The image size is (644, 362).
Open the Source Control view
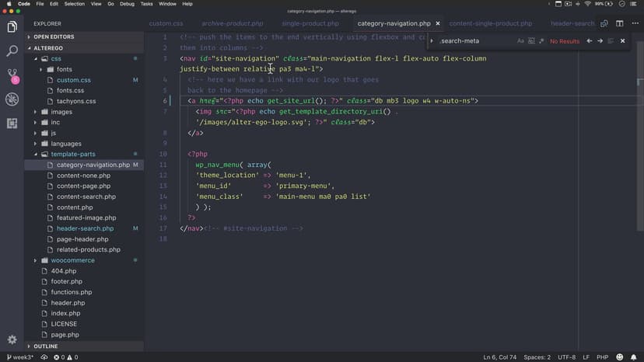(x=12, y=75)
